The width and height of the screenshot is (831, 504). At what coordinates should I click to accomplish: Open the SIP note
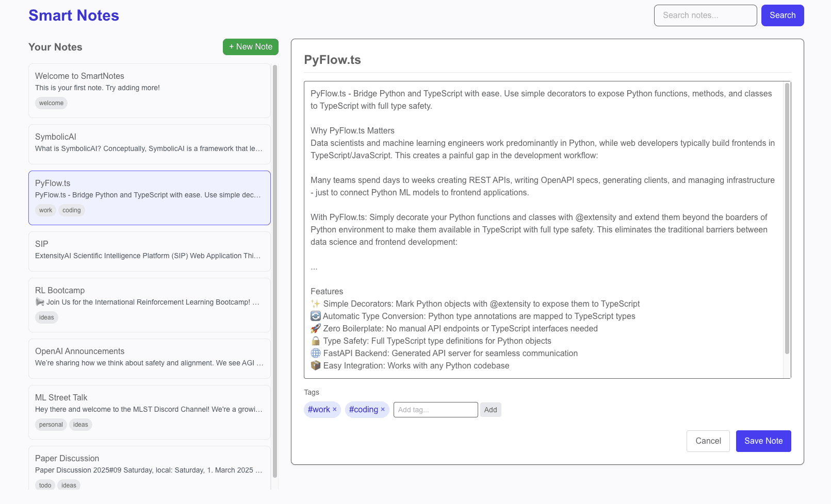pos(150,251)
